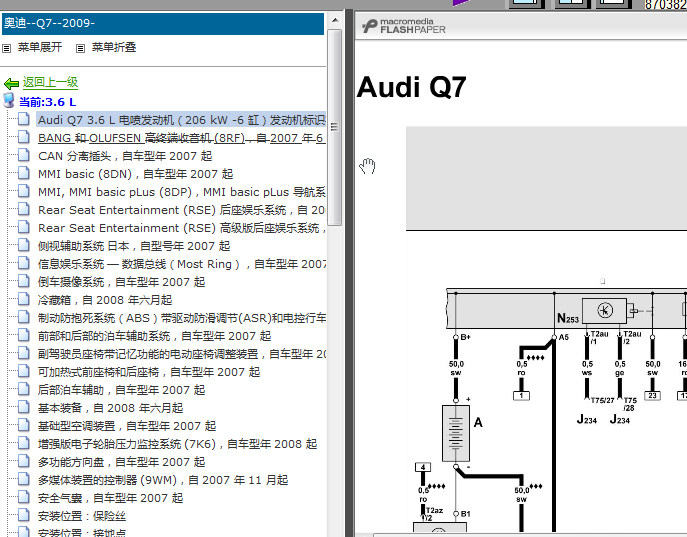This screenshot has width=687, height=537.
Task: Open 基本装备，自 2008 年六月起 document
Action: [110, 408]
